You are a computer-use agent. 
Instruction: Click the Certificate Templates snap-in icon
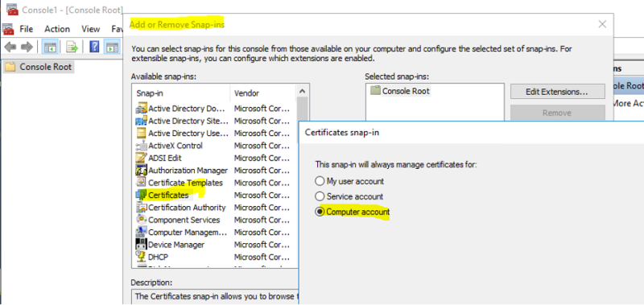point(142,183)
